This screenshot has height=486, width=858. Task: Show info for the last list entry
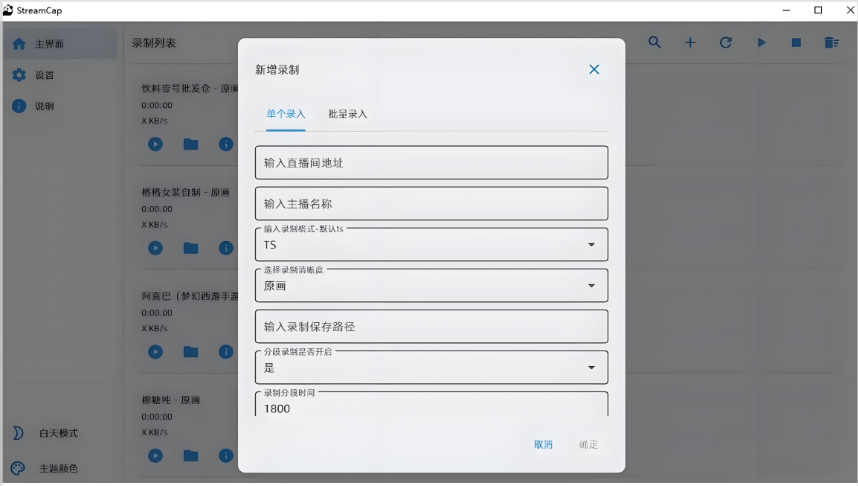click(x=226, y=455)
